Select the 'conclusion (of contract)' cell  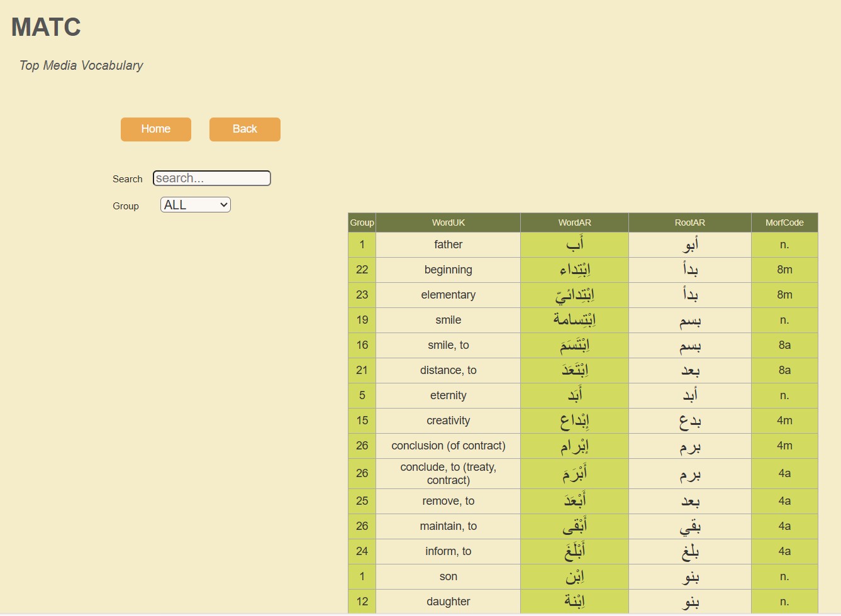[x=448, y=446]
